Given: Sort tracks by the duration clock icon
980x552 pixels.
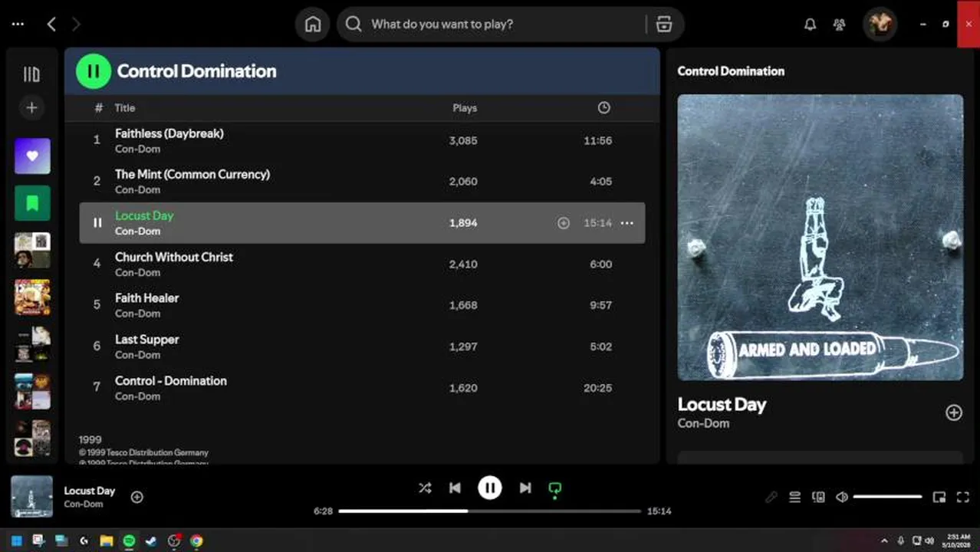Looking at the screenshot, I should click(x=604, y=108).
